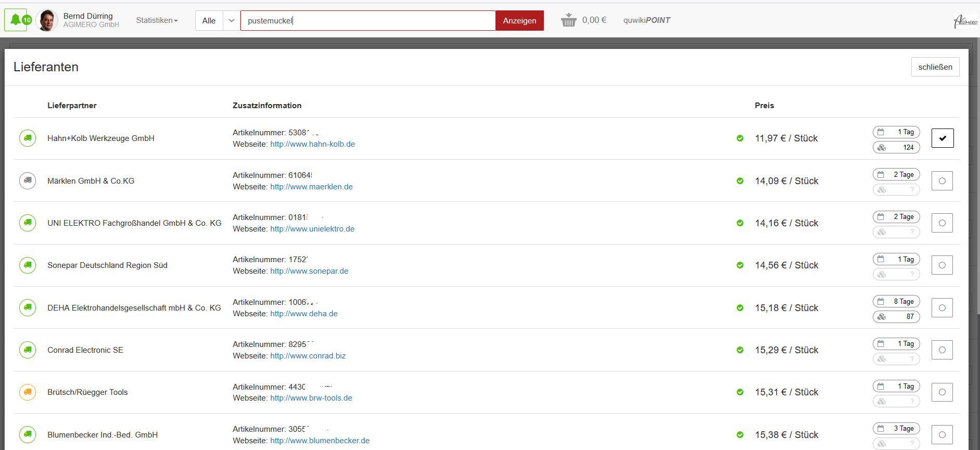Viewport: 980px width, 450px height.
Task: Select UNI ELEKTRO as supplier
Action: pos(942,223)
